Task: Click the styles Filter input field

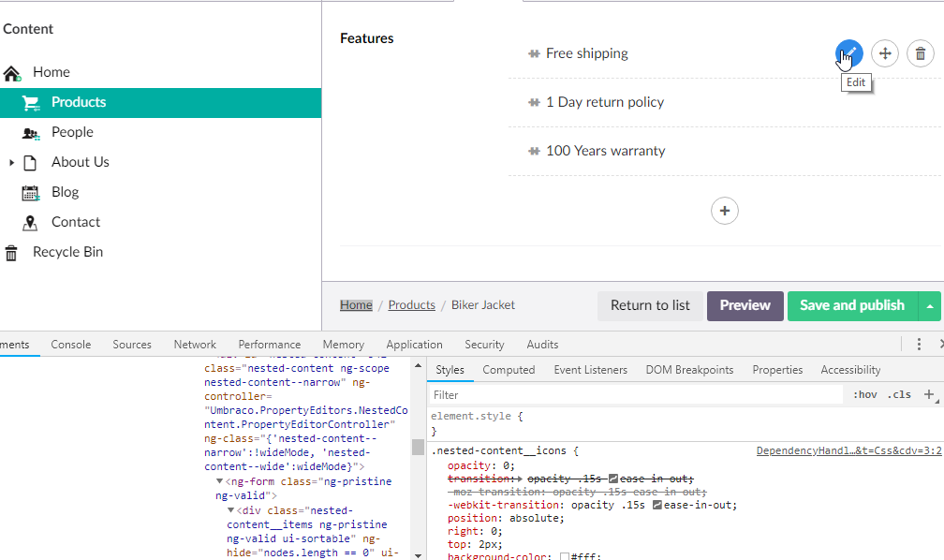Action: click(637, 395)
